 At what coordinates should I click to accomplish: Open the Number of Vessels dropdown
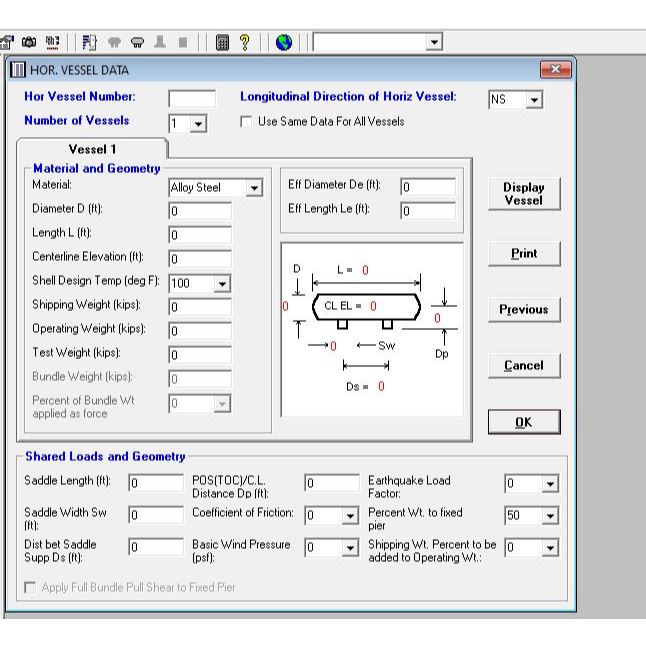point(199,122)
